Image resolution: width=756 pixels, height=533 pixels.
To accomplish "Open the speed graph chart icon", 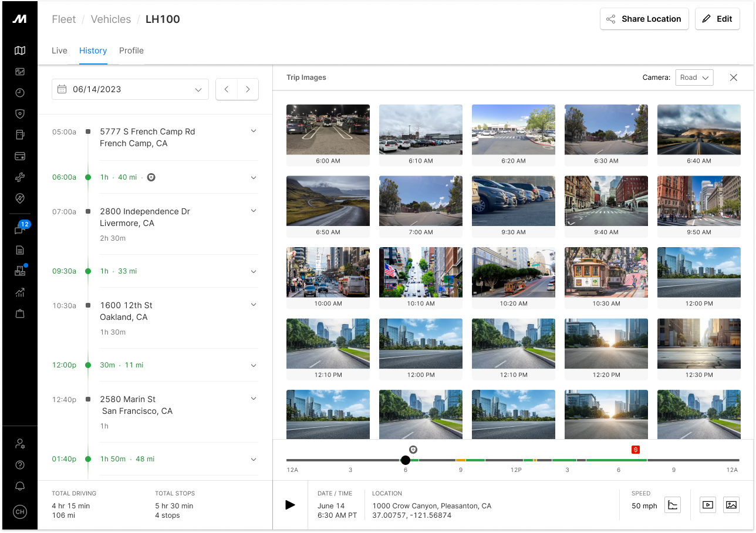I will (x=673, y=505).
